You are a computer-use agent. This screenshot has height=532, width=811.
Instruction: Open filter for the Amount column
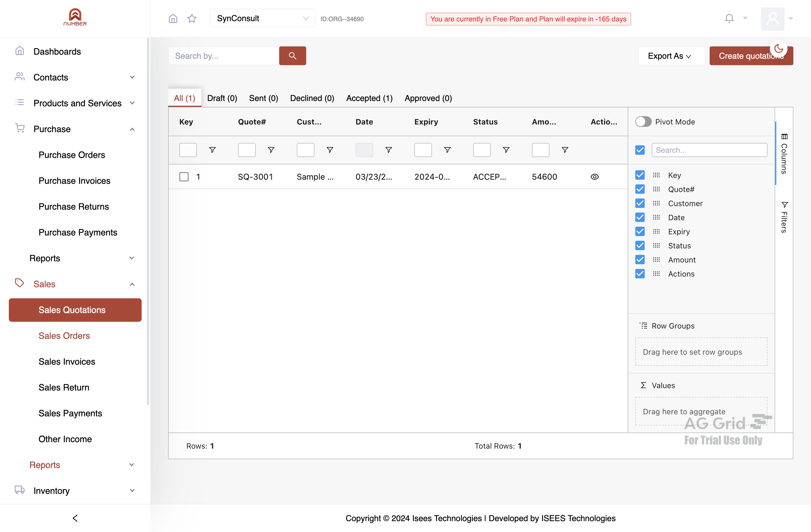tap(565, 150)
